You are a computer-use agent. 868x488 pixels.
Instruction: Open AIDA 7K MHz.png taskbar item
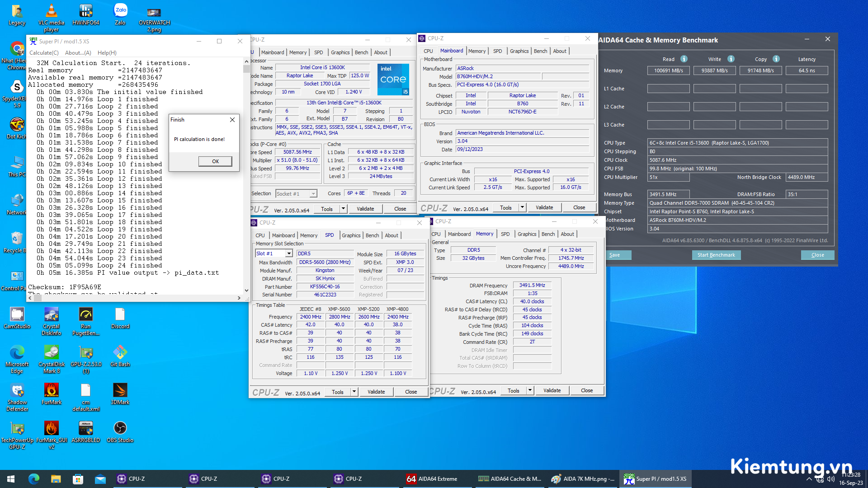[x=583, y=479]
